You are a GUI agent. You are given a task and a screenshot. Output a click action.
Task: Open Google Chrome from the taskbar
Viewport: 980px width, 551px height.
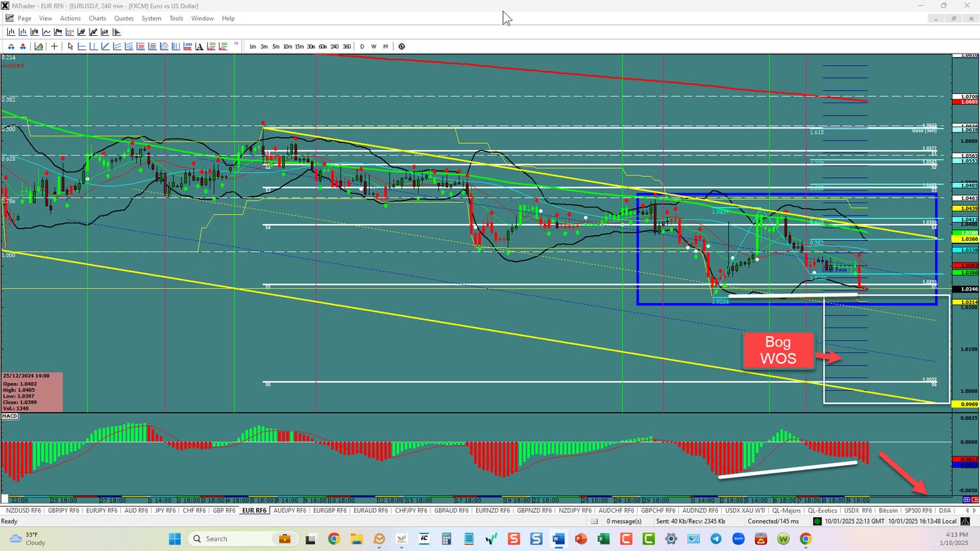[334, 539]
